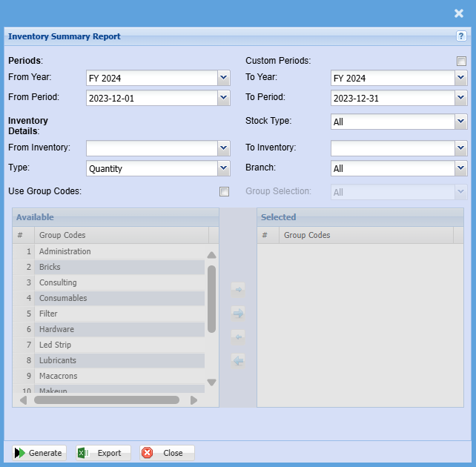Select the Macacrons group code
Viewport: 476px width, 467px height.
pos(109,376)
